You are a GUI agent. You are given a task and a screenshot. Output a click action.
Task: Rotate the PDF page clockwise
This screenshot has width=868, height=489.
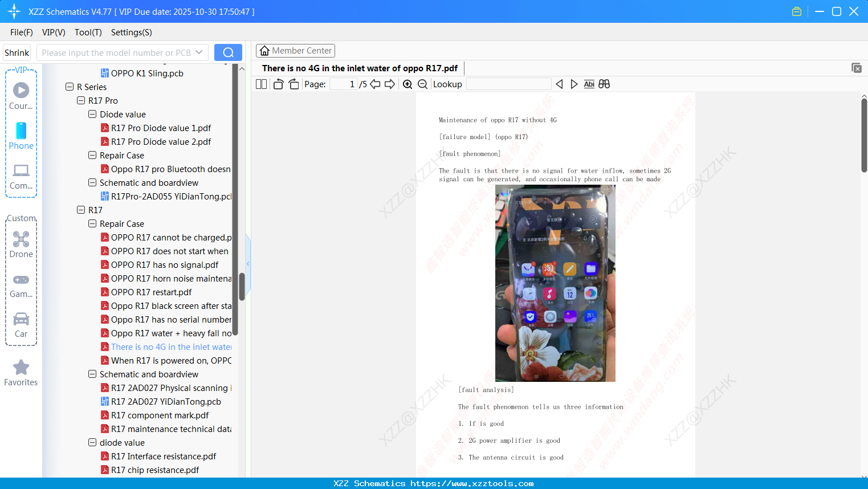(x=293, y=83)
